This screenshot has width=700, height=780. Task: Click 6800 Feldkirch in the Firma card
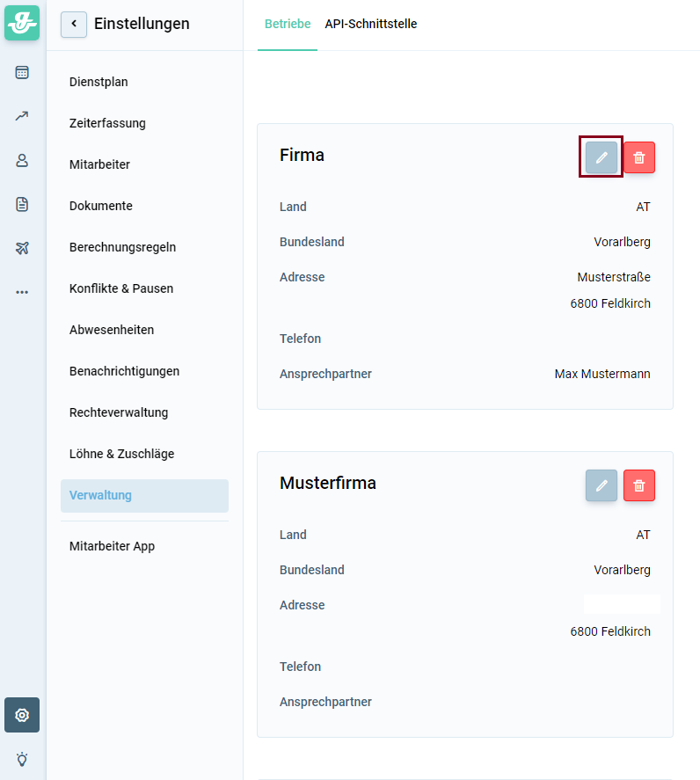(x=610, y=303)
